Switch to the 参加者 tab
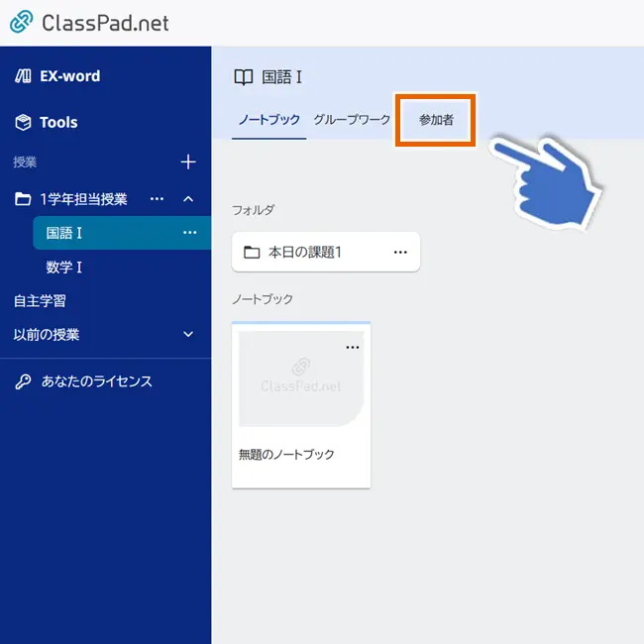This screenshot has height=644, width=644. [x=436, y=120]
